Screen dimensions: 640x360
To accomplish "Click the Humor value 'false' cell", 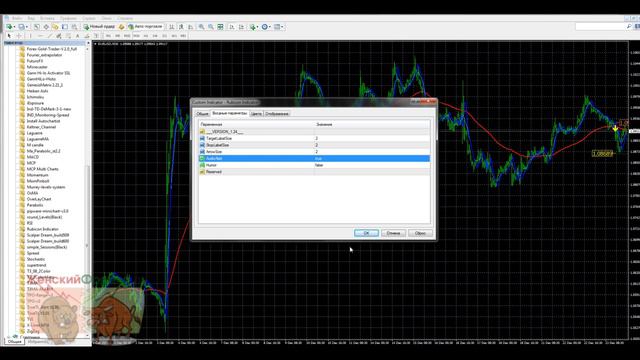I will [372, 165].
